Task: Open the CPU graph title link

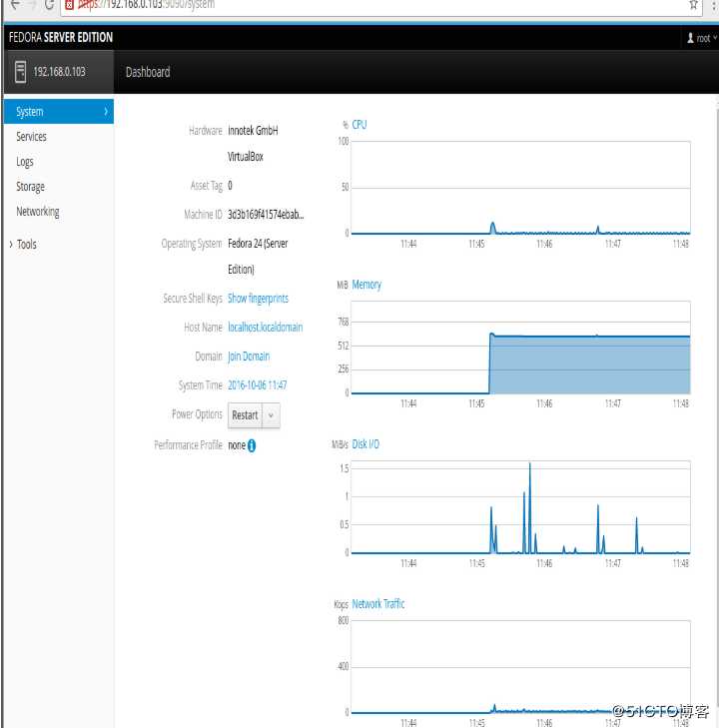Action: click(x=359, y=125)
